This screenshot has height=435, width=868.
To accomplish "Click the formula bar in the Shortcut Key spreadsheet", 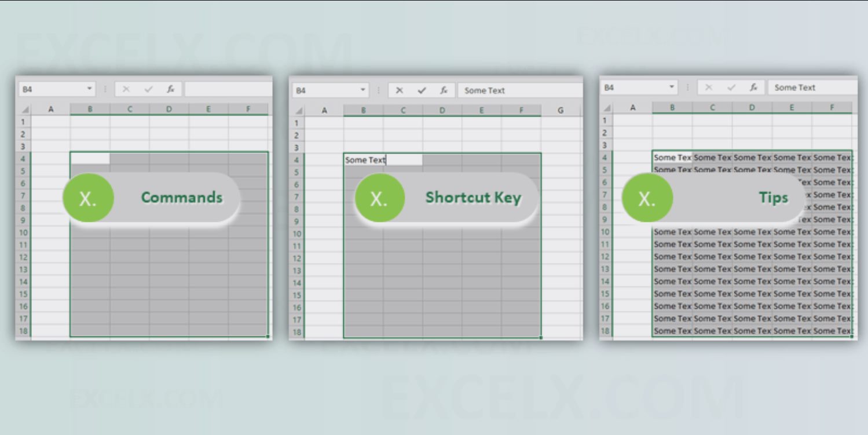I will point(519,90).
